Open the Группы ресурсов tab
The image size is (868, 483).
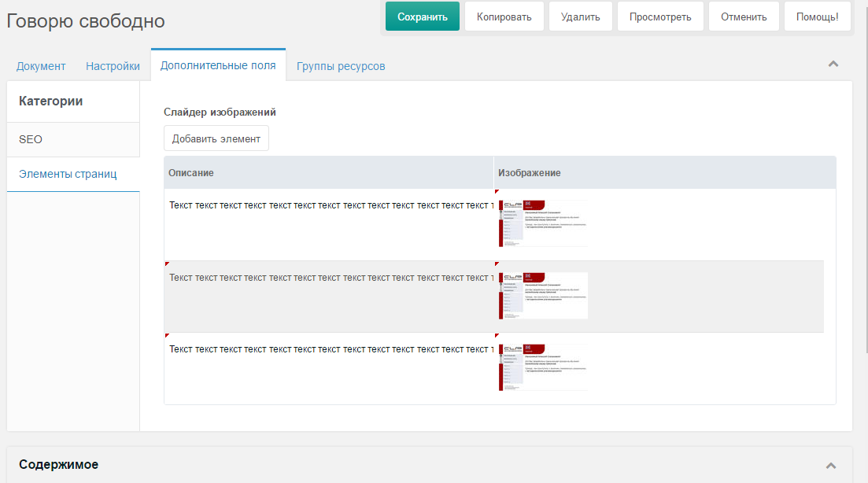click(341, 66)
